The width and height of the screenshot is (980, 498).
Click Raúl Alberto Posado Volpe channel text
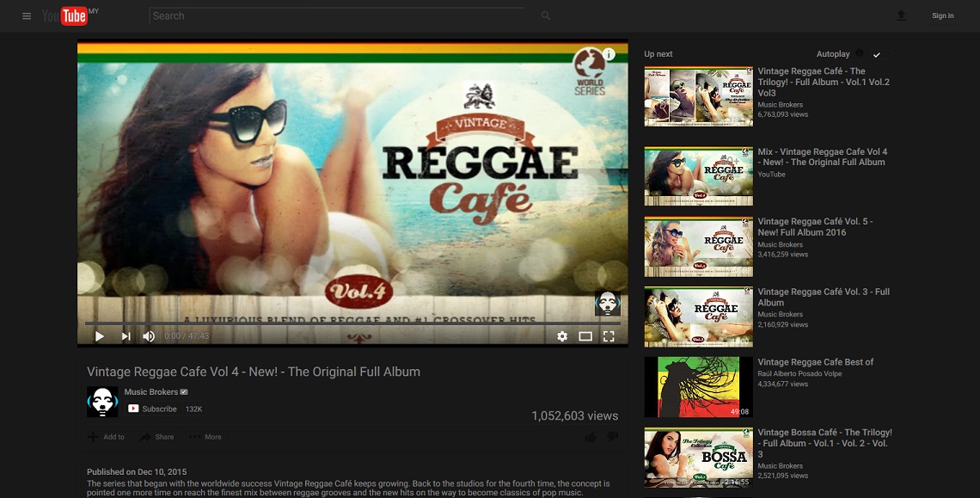pos(799,373)
